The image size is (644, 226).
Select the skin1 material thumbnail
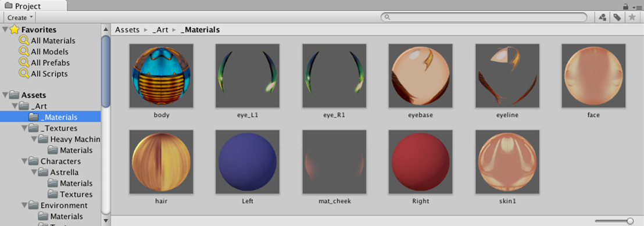(507, 162)
